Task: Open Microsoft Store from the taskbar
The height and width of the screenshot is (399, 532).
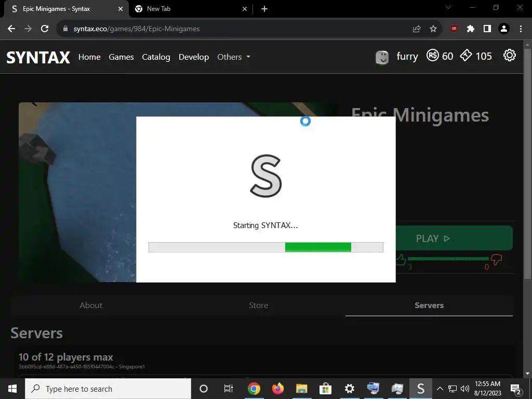Action: [x=325, y=389]
